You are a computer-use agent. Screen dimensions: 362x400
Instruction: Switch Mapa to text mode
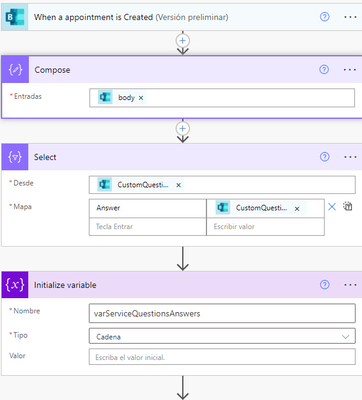tap(348, 206)
